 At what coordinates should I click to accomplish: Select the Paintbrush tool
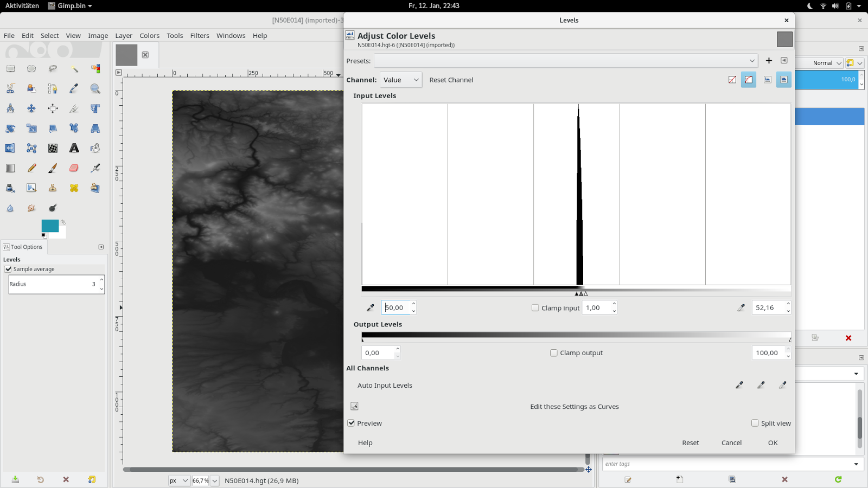[53, 168]
